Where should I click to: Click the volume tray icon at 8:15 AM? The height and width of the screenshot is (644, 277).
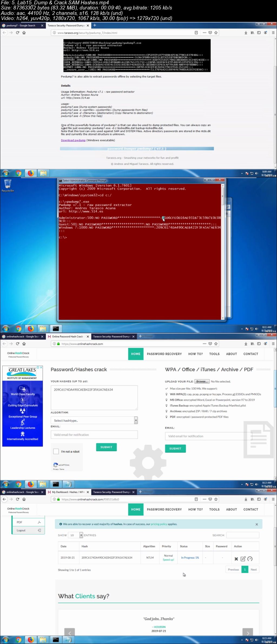coord(256,640)
